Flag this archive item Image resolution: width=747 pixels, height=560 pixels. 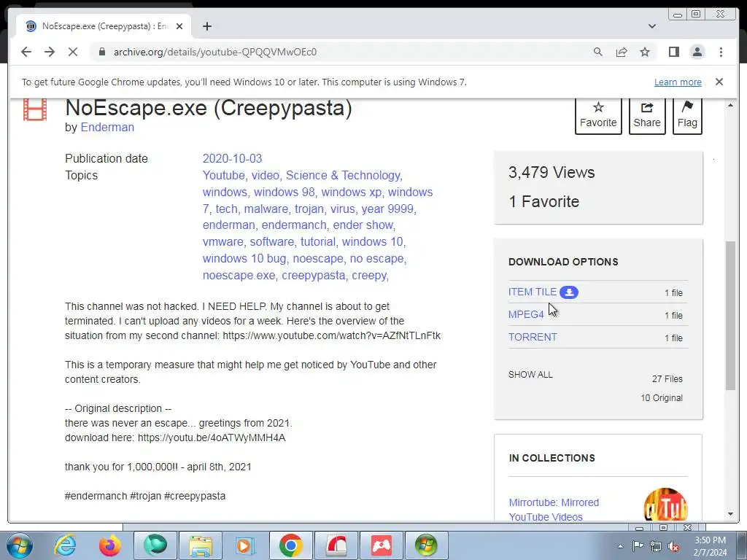687,116
